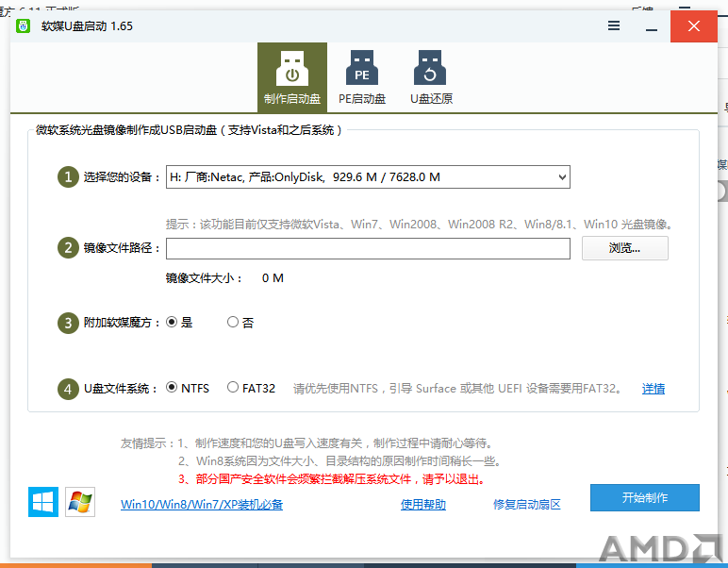
Task: Open the 详情 link
Action: [654, 389]
